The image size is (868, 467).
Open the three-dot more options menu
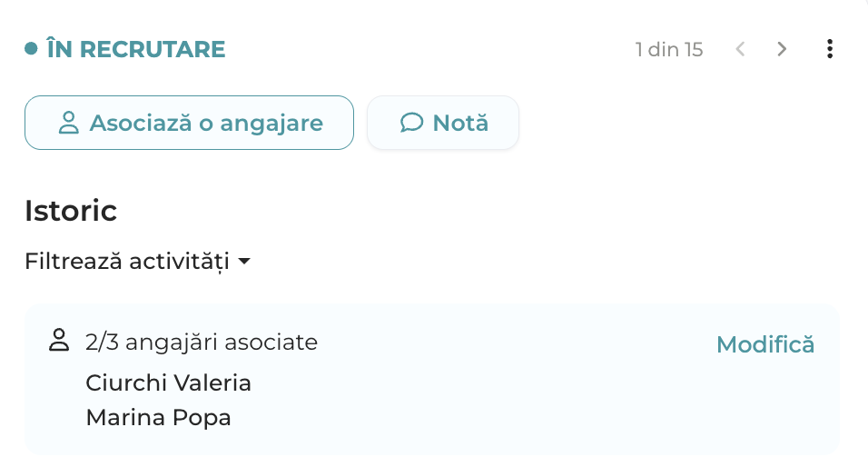[829, 49]
